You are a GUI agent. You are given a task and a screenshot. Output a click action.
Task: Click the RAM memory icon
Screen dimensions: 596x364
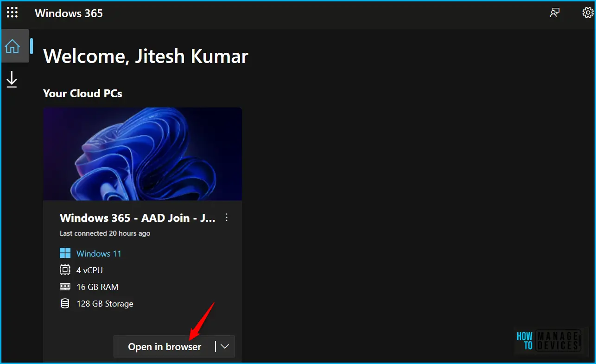pos(65,287)
